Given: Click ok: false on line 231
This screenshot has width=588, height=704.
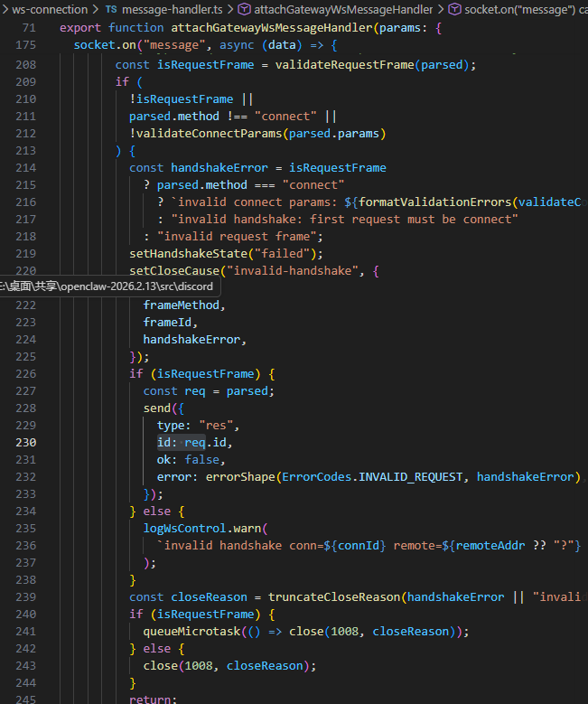Looking at the screenshot, I should 188,460.
